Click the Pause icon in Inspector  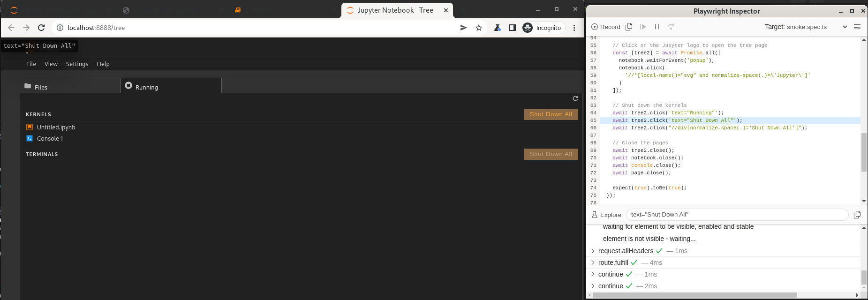(x=657, y=27)
